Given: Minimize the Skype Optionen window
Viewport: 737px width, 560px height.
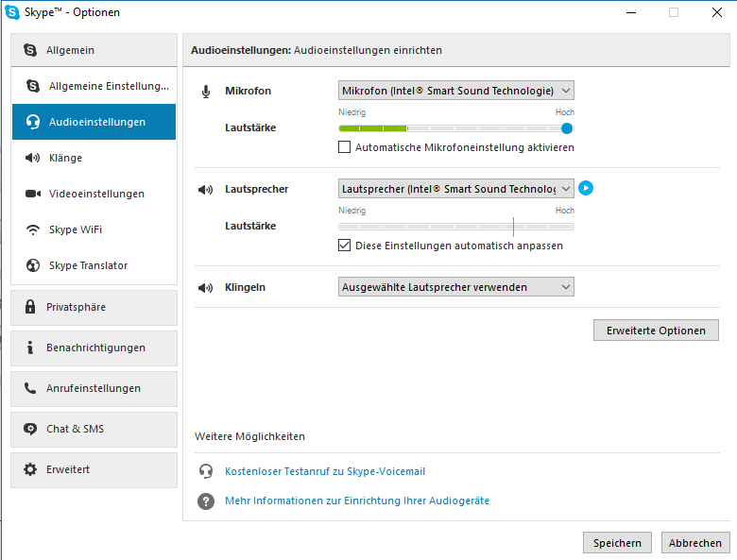Looking at the screenshot, I should [631, 12].
